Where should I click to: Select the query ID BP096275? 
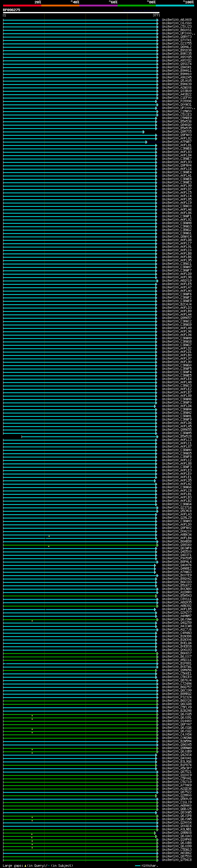point(11,10)
